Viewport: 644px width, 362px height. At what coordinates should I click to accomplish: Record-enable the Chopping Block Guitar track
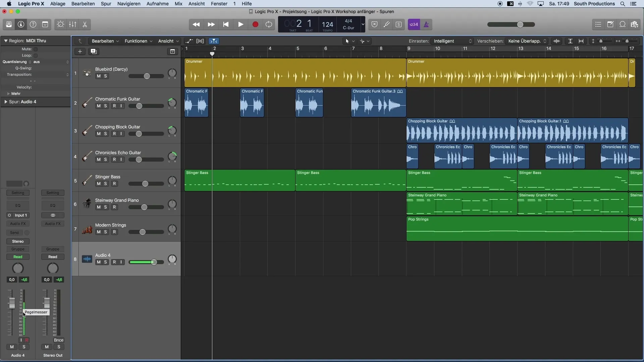click(114, 134)
